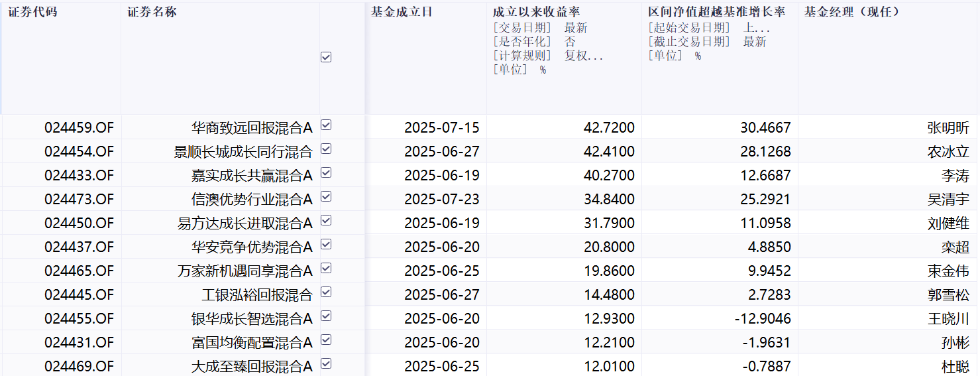Toggle the 华安竞争优势混合A checkbox
The width and height of the screenshot is (980, 376).
point(326,245)
